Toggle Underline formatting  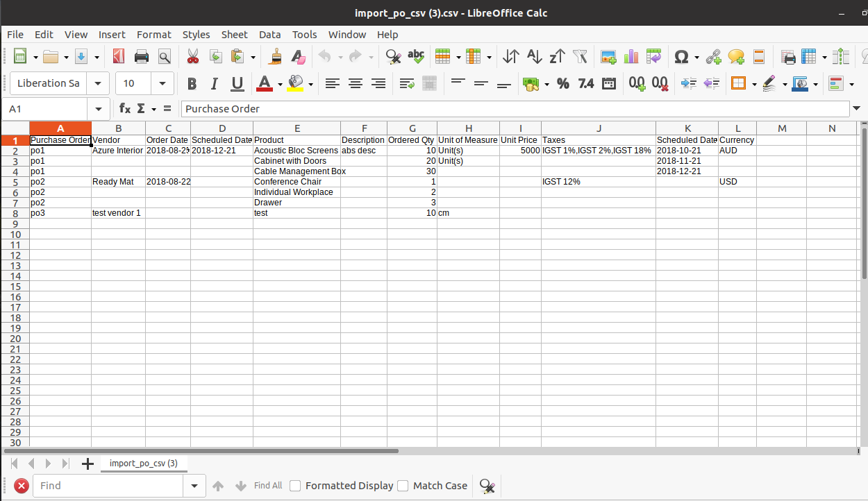pyautogui.click(x=237, y=84)
